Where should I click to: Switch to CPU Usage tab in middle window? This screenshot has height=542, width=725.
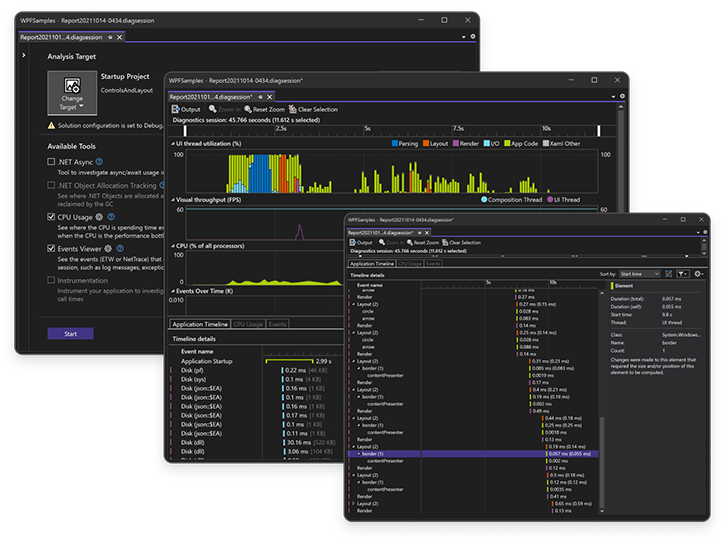point(248,324)
